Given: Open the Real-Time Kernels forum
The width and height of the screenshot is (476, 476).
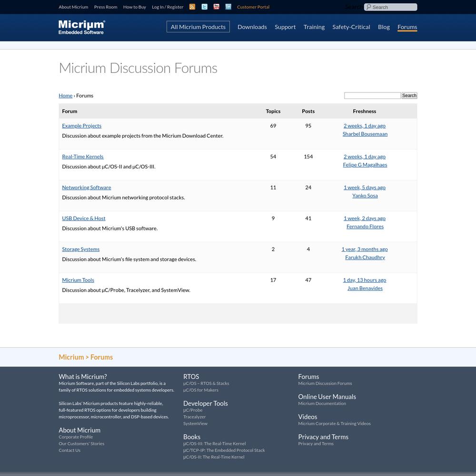Looking at the screenshot, I should (x=82, y=157).
